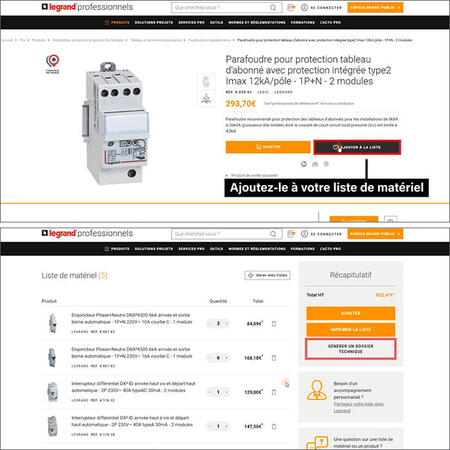Click the trash icon for the 129,00€ item
Viewport: 450px width, 450px height.
point(274,392)
